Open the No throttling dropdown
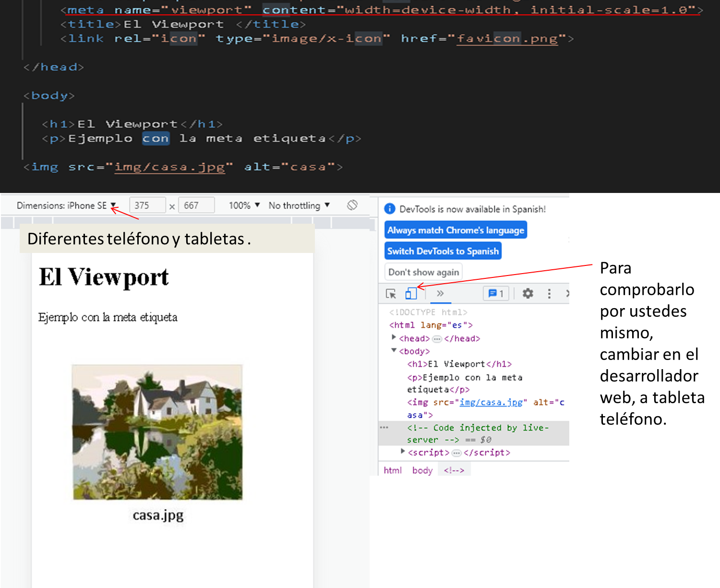 [x=299, y=205]
